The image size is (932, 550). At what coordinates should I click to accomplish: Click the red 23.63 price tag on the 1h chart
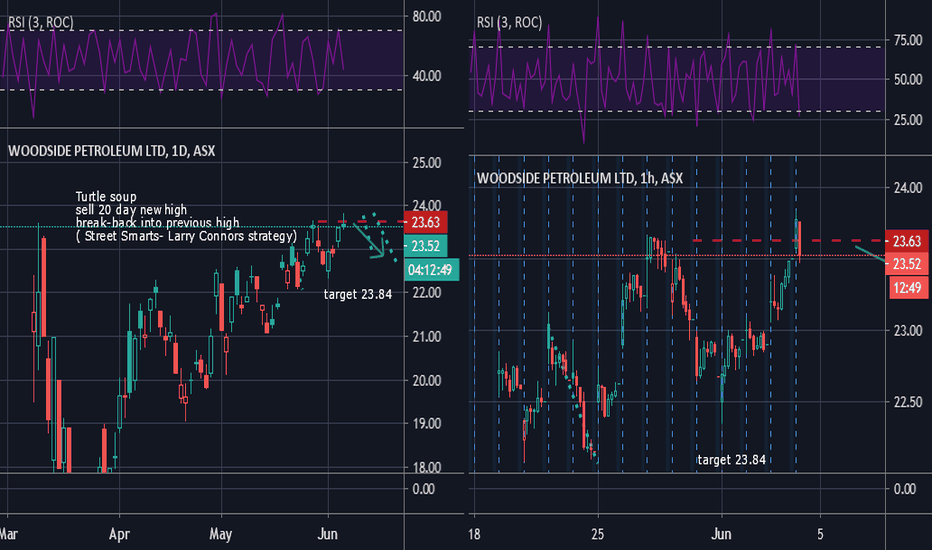pos(907,241)
